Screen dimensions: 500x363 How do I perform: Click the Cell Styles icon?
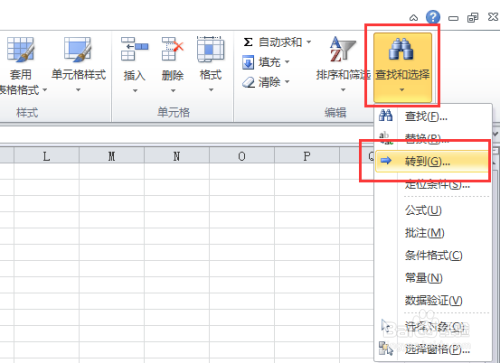(x=78, y=49)
